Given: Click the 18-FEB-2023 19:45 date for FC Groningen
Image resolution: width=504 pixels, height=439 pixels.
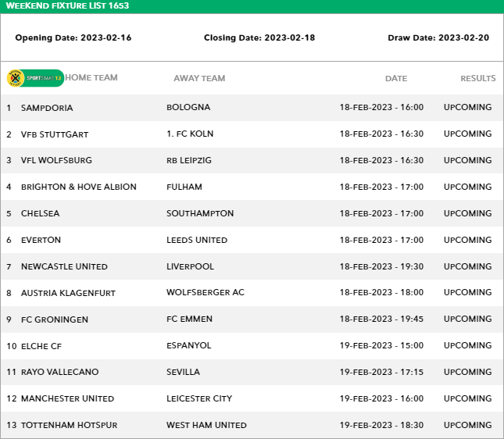Looking at the screenshot, I should click(381, 319).
